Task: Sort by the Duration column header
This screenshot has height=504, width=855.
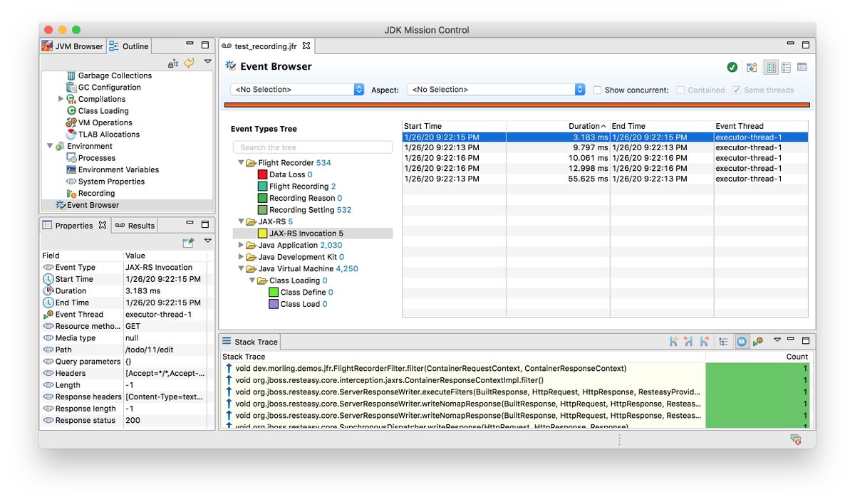Action: pos(558,126)
